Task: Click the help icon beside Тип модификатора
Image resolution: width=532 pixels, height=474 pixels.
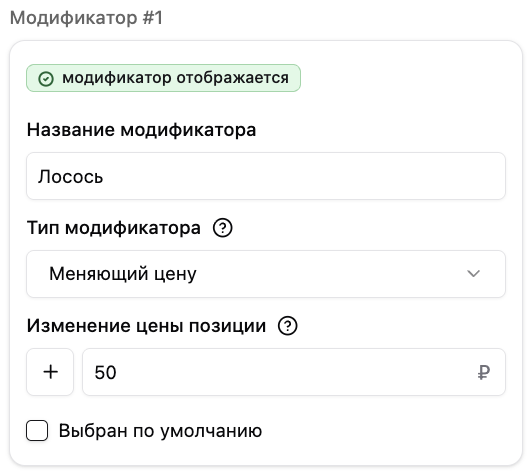Action: click(223, 228)
